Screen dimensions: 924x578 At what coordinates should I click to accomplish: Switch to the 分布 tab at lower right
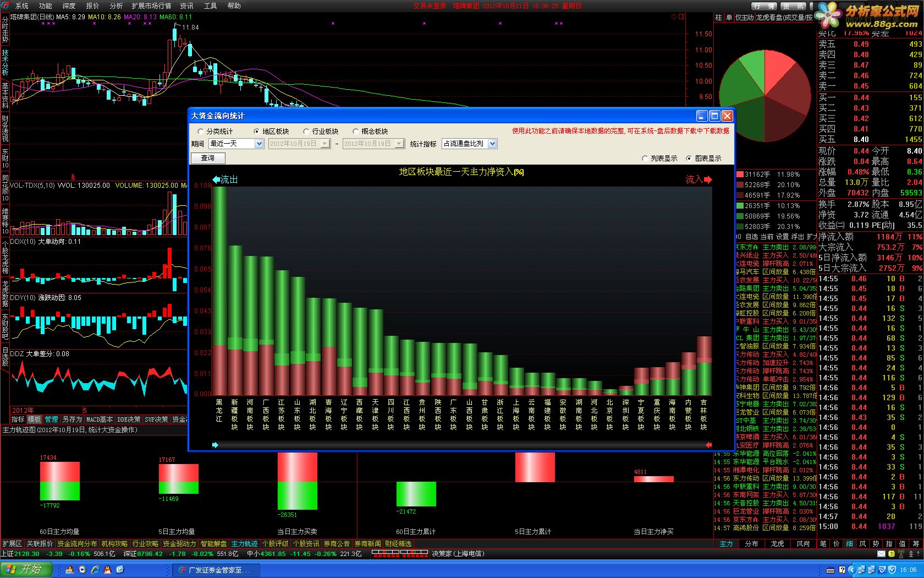pos(751,544)
